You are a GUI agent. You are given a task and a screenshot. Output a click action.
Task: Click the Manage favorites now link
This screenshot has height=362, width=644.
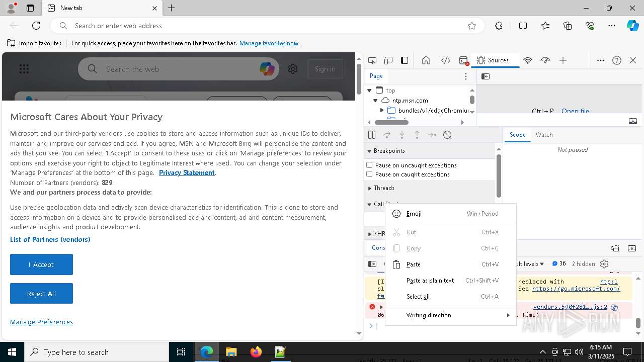pos(269,43)
